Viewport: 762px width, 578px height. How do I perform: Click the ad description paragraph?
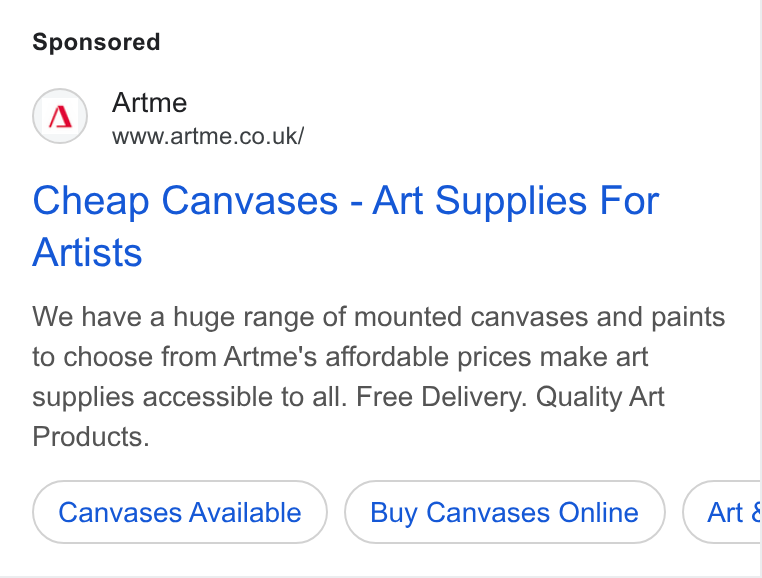(379, 376)
